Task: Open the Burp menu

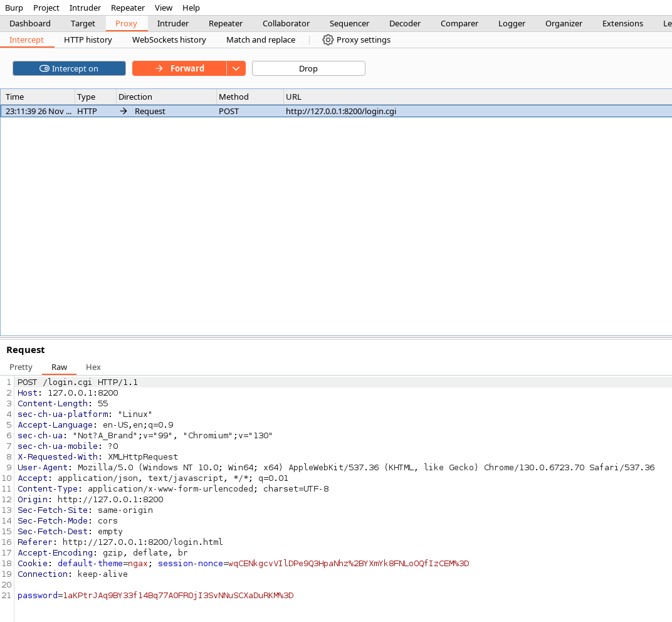Action: tap(14, 8)
